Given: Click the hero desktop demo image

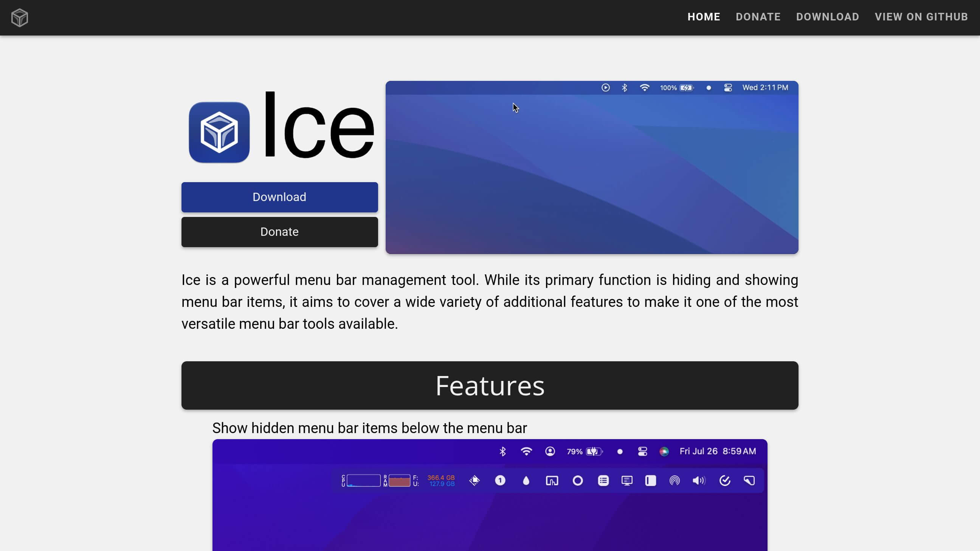Looking at the screenshot, I should pyautogui.click(x=592, y=167).
